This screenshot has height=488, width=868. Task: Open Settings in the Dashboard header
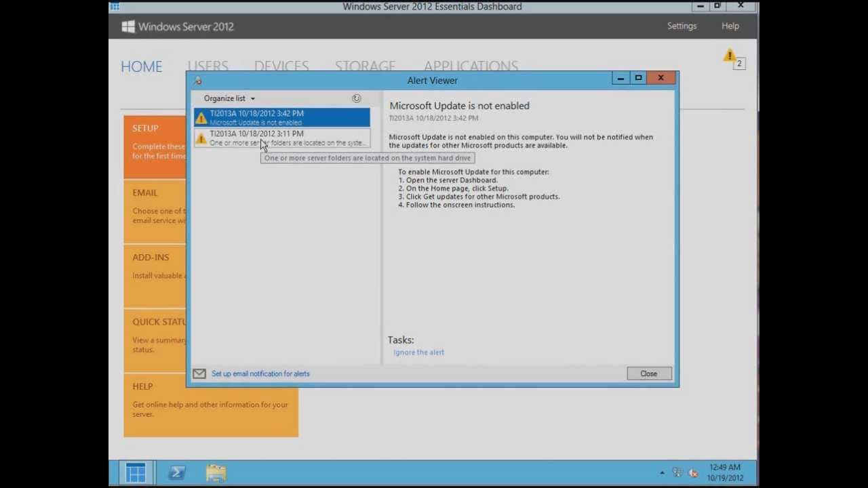682,26
